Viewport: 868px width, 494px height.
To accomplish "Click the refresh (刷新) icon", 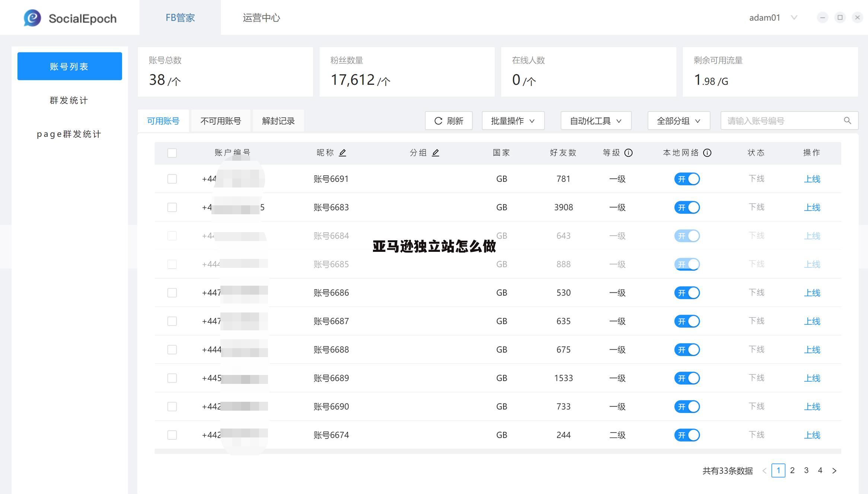I will [438, 121].
